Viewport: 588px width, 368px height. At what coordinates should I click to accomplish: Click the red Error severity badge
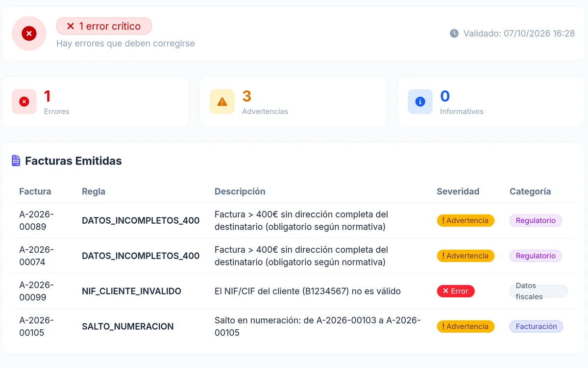point(456,291)
